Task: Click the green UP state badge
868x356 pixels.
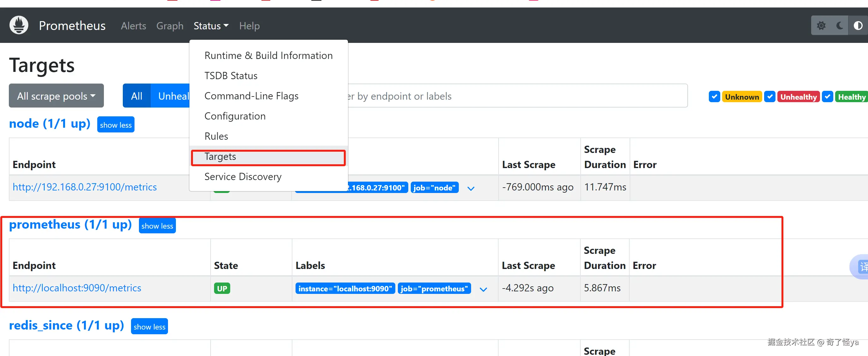Action: click(222, 289)
